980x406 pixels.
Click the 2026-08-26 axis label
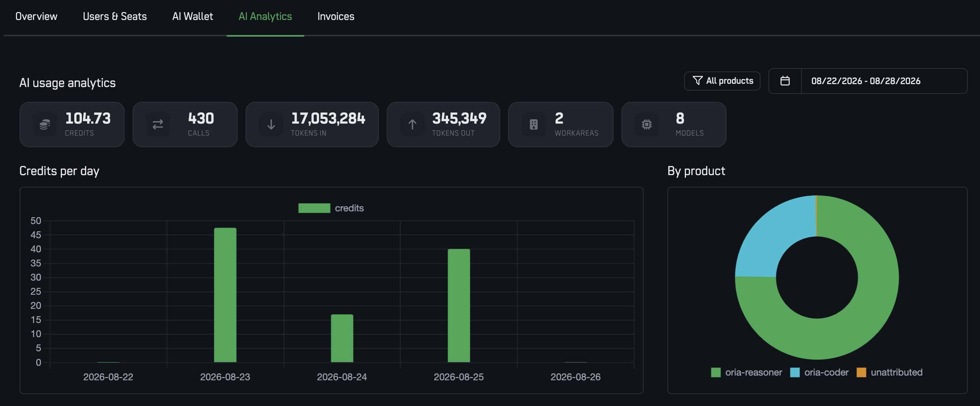[x=575, y=377]
